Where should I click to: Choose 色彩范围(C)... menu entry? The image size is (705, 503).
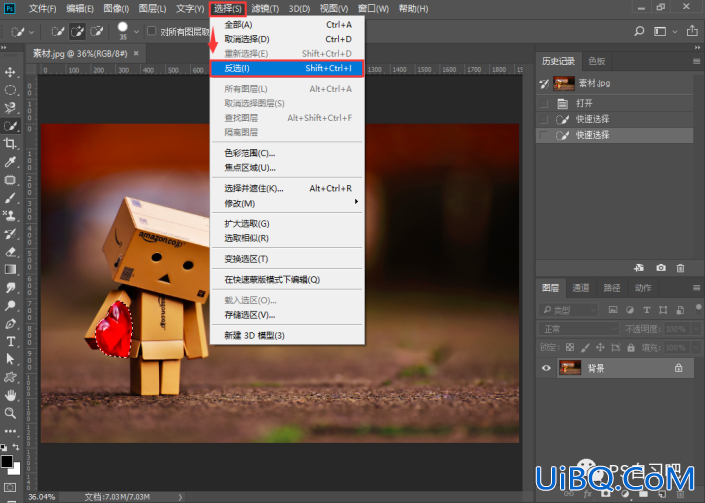pyautogui.click(x=287, y=153)
